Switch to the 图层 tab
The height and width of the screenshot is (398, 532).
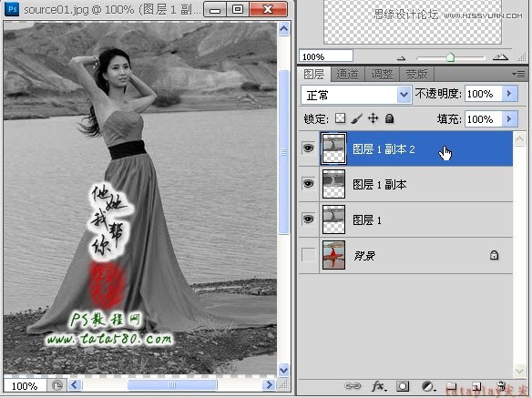[314, 74]
